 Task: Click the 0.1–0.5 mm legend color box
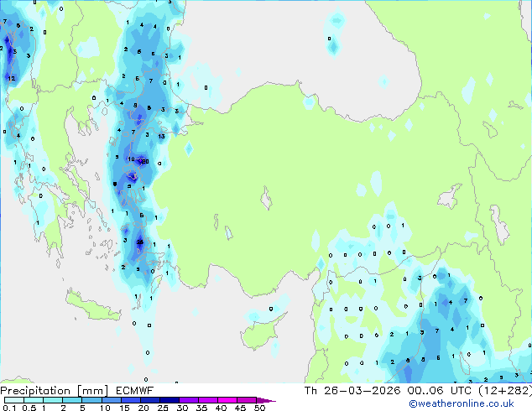click(x=14, y=400)
